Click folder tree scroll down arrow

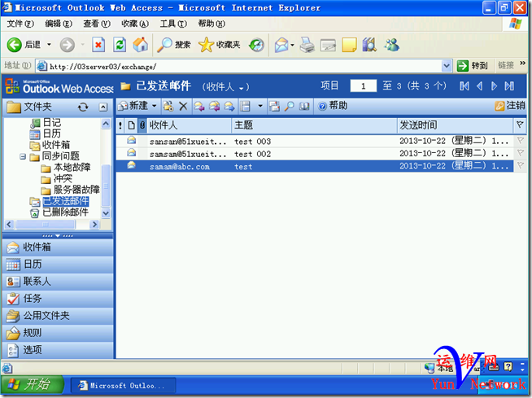106,213
